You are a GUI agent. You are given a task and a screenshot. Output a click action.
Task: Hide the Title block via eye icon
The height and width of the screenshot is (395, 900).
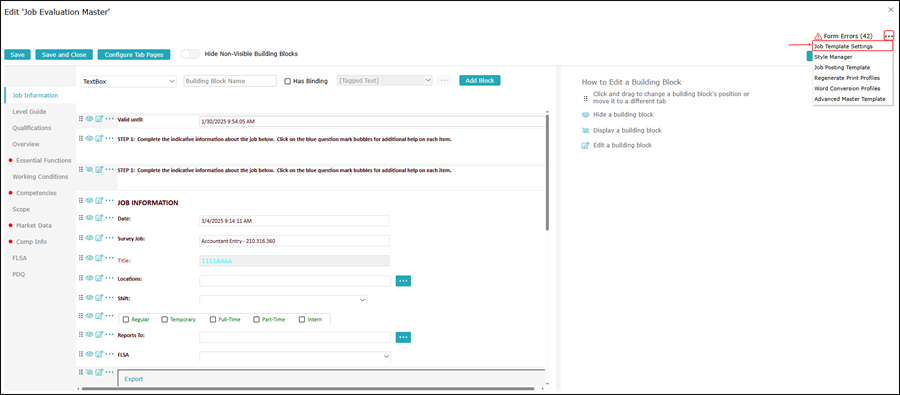pos(90,258)
